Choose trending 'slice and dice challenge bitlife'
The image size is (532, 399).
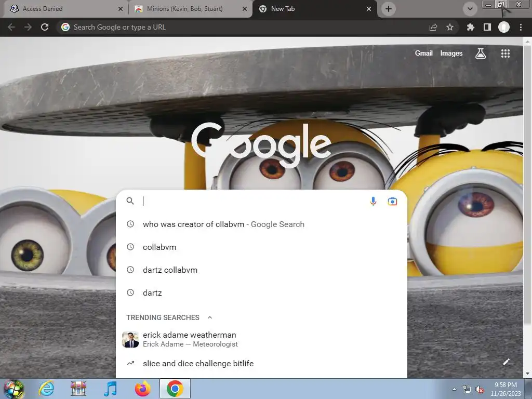[261, 363]
